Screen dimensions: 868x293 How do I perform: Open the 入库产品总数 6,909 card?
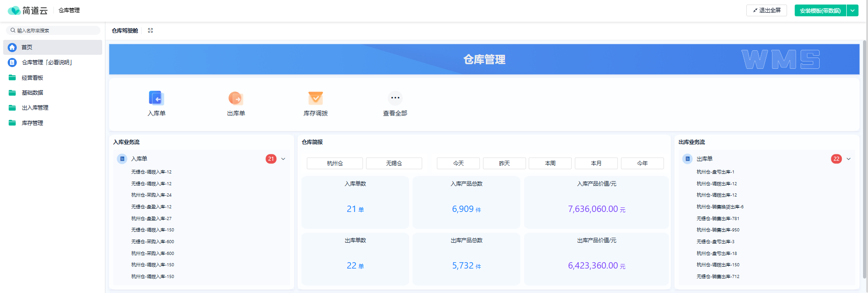pos(466,202)
